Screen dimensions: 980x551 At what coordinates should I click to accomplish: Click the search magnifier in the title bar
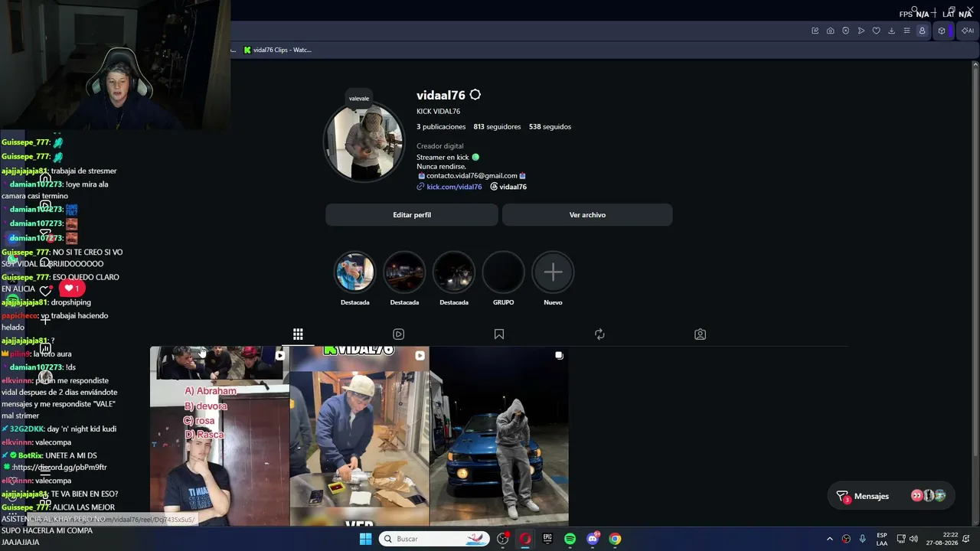[914, 10]
